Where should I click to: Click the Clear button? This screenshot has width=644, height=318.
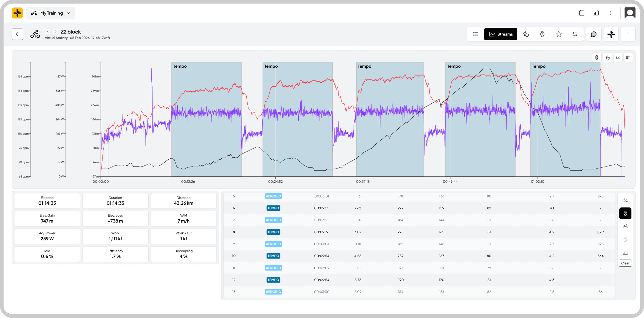point(625,263)
